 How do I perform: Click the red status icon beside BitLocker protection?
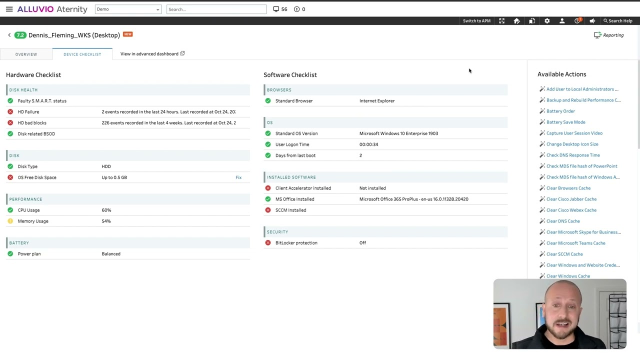pos(268,243)
